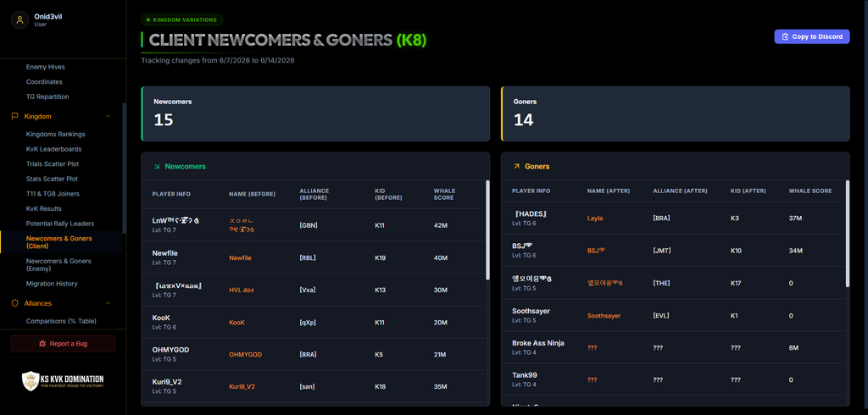Viewport: 868px width, 415px height.
Task: Click the KS KVK Domination logo
Action: click(63, 380)
